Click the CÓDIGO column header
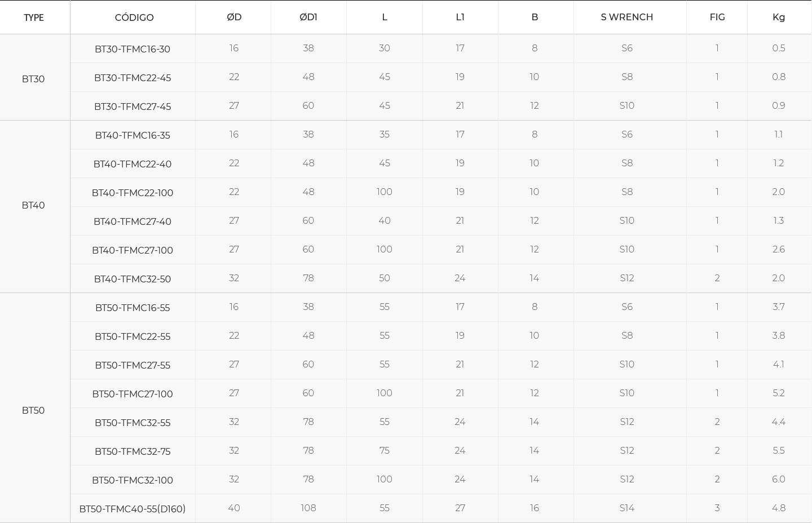Image resolution: width=812 pixels, height=523 pixels. tap(134, 17)
